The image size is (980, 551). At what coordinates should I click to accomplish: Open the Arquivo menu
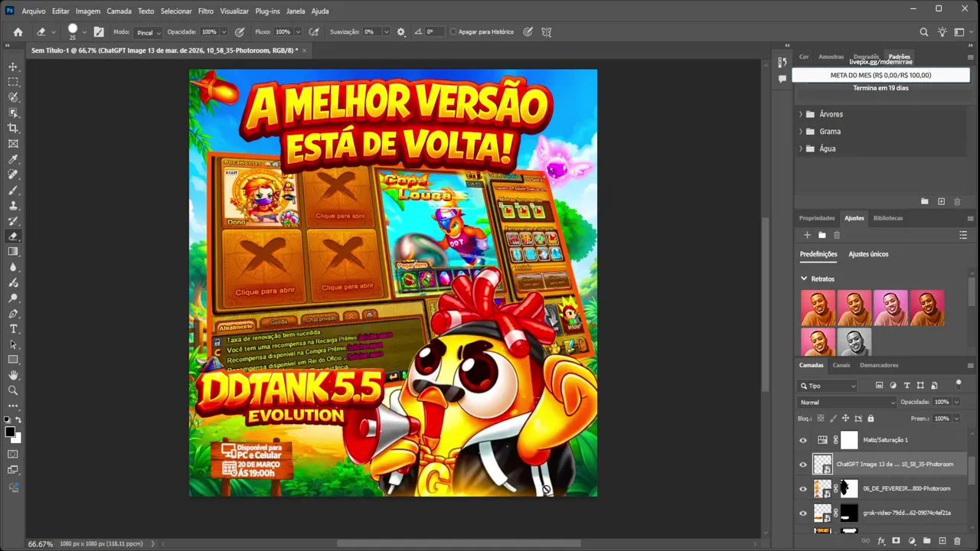33,11
